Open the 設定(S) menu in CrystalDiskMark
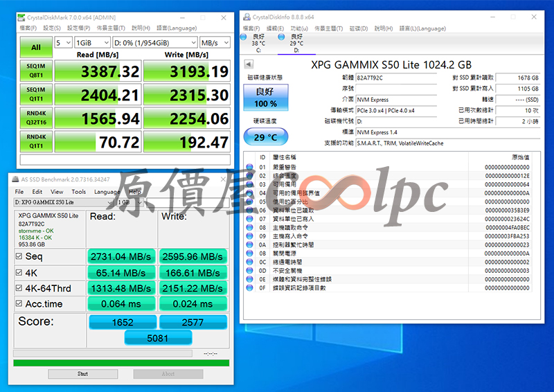Viewport: 554px width, 392px height. [x=51, y=28]
